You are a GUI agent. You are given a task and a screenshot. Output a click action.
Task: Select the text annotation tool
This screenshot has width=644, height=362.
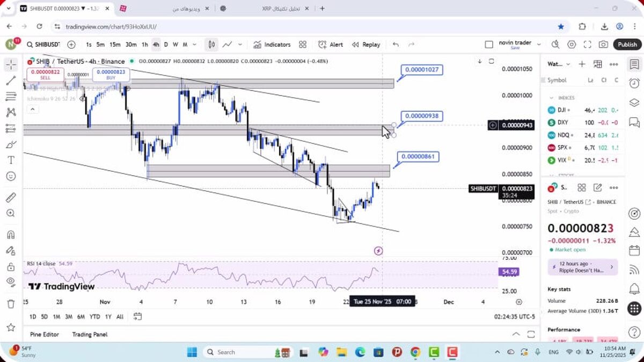(11, 160)
